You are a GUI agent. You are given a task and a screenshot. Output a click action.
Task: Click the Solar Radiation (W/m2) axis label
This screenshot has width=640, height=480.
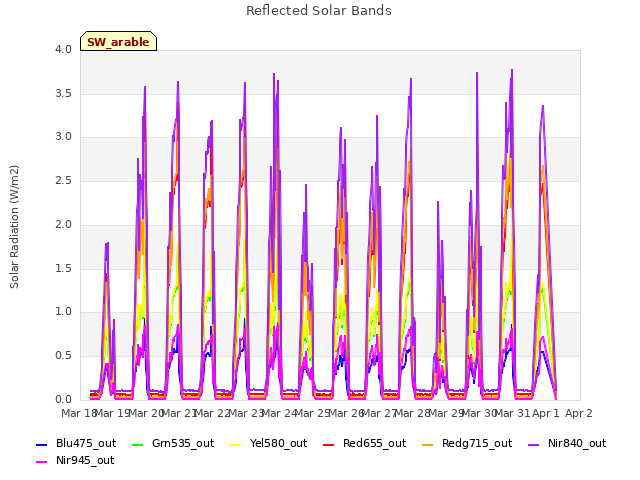pyautogui.click(x=14, y=227)
